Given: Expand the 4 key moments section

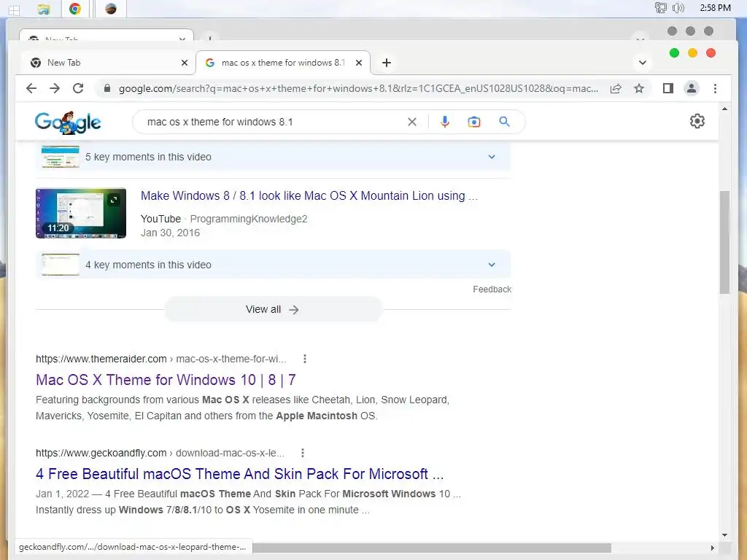Looking at the screenshot, I should coord(273,265).
